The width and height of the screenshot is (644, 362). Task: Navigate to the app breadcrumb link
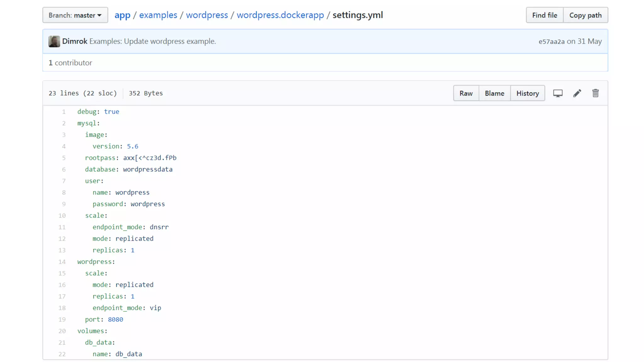tap(122, 15)
